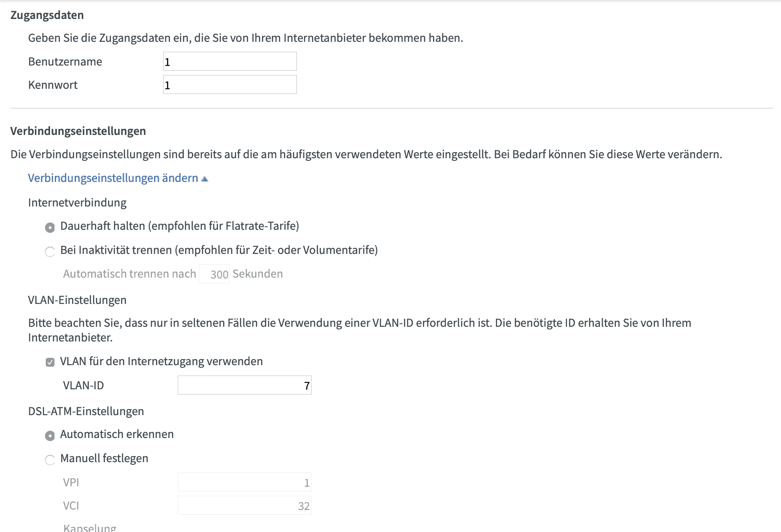Viewport: 781px width, 532px height.
Task: Click the VLAN für den Internetzugang verwenden label
Action: click(x=161, y=361)
